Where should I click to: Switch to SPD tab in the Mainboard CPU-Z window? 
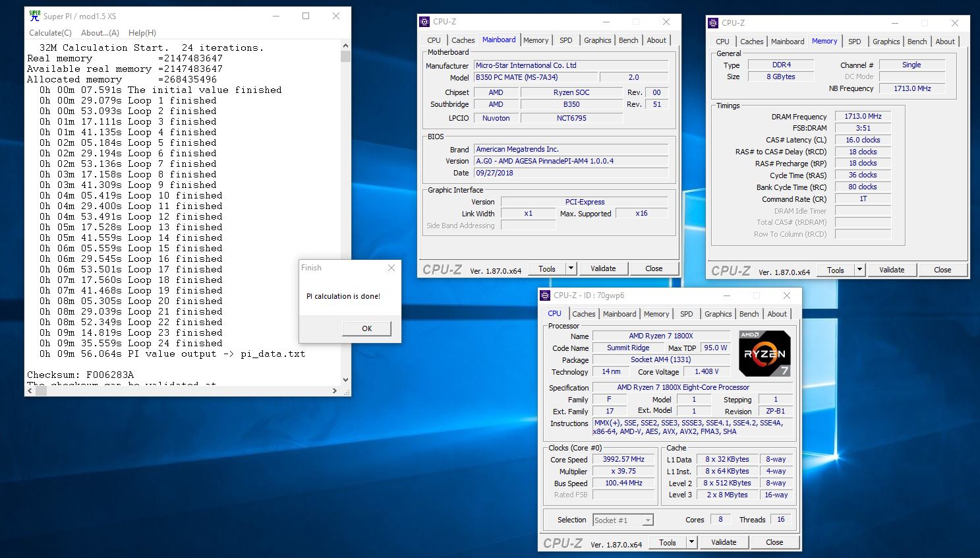[x=566, y=40]
